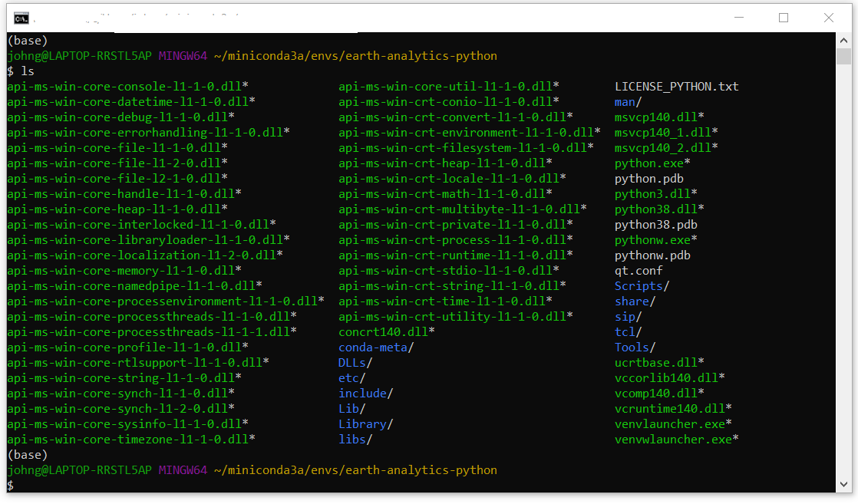Click the ucrtbase.dll file entry
Viewport: 858px width, 504px height.
click(x=658, y=363)
